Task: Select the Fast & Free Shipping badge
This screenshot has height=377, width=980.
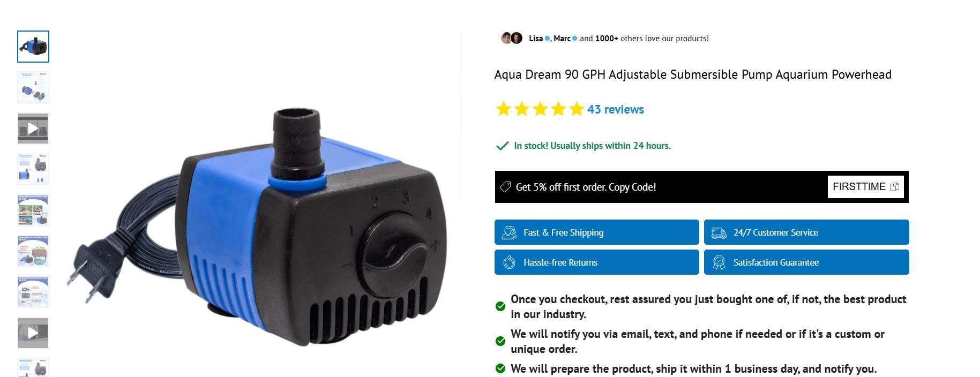Action: click(597, 232)
